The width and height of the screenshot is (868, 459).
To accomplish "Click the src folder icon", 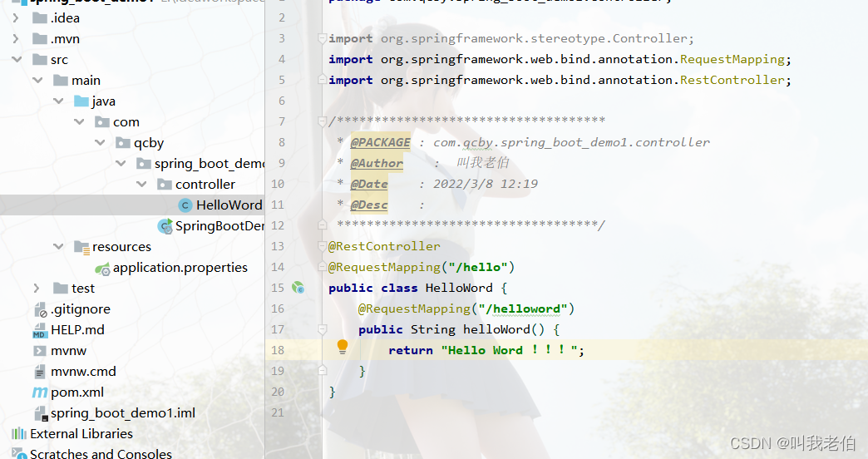I will (x=40, y=59).
